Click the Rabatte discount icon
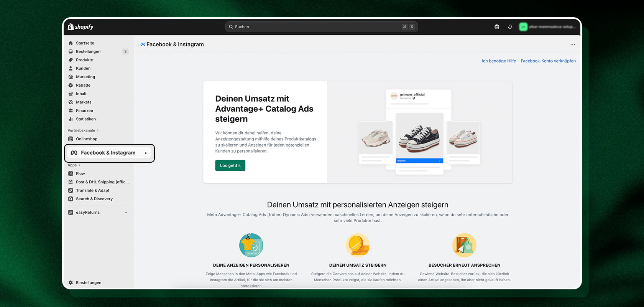The image size is (644, 307). coord(71,85)
